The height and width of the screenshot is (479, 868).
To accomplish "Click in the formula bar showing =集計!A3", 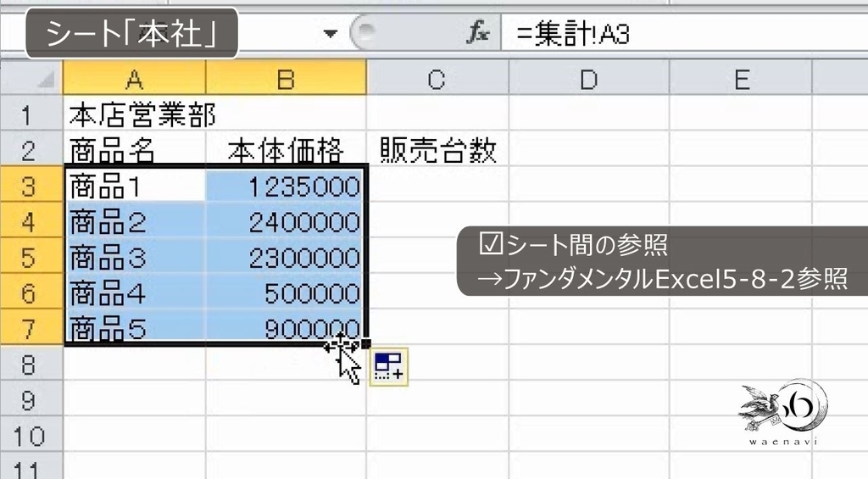I will [684, 34].
